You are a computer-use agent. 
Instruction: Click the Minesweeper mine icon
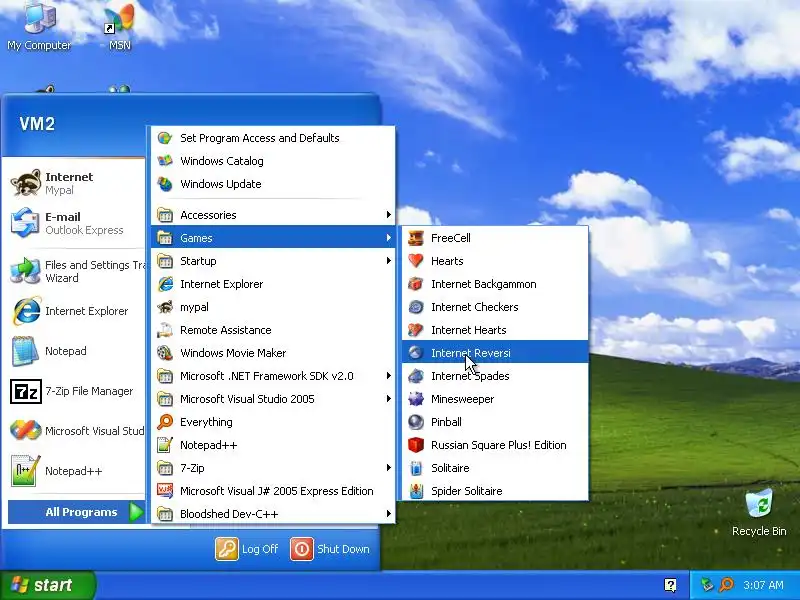(416, 399)
